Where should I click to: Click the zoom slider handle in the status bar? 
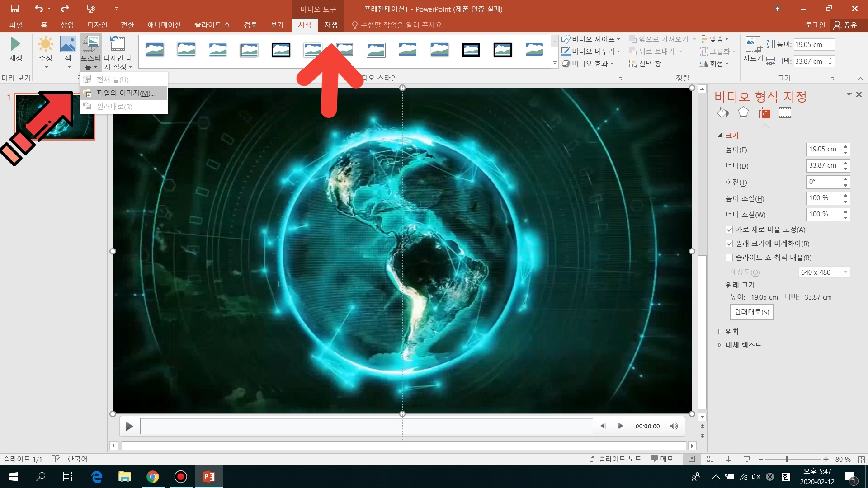pos(787,459)
